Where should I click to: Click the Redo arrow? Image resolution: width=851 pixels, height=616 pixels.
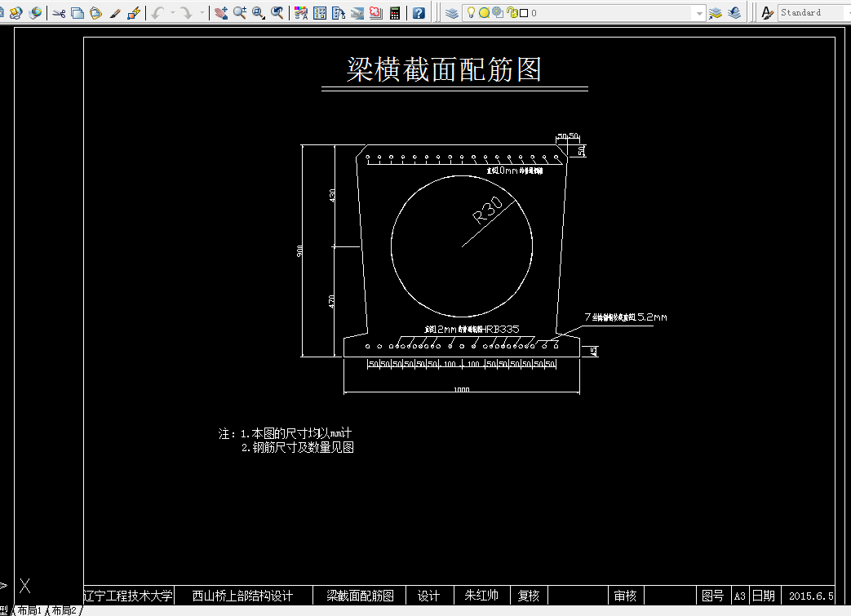point(187,12)
